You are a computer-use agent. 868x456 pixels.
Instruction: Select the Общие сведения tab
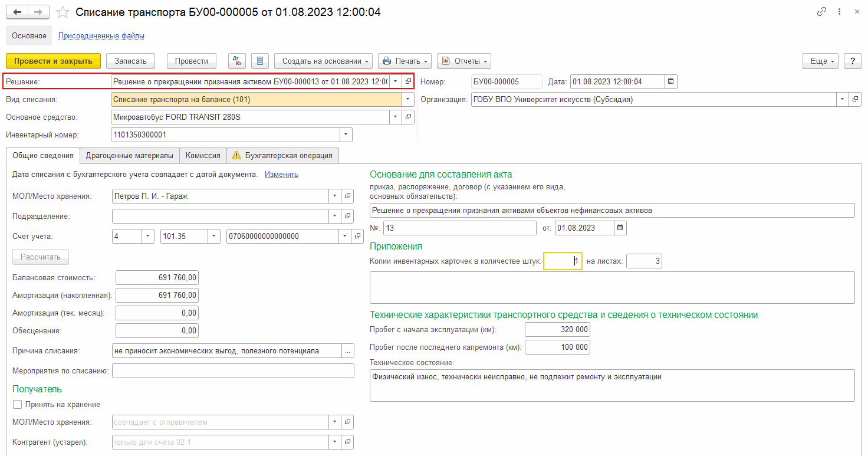[43, 155]
